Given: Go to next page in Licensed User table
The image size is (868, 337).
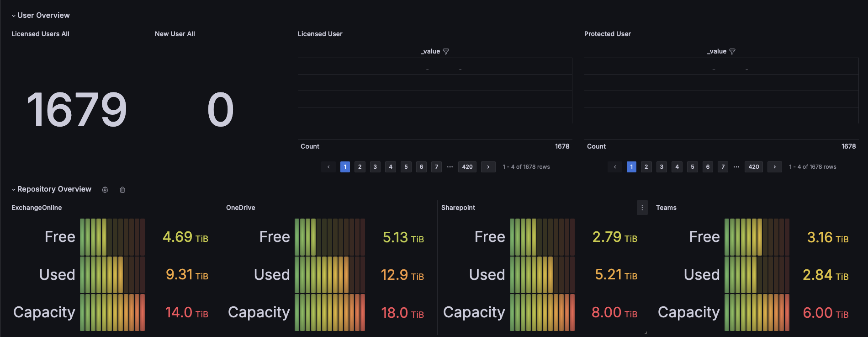Looking at the screenshot, I should (488, 167).
